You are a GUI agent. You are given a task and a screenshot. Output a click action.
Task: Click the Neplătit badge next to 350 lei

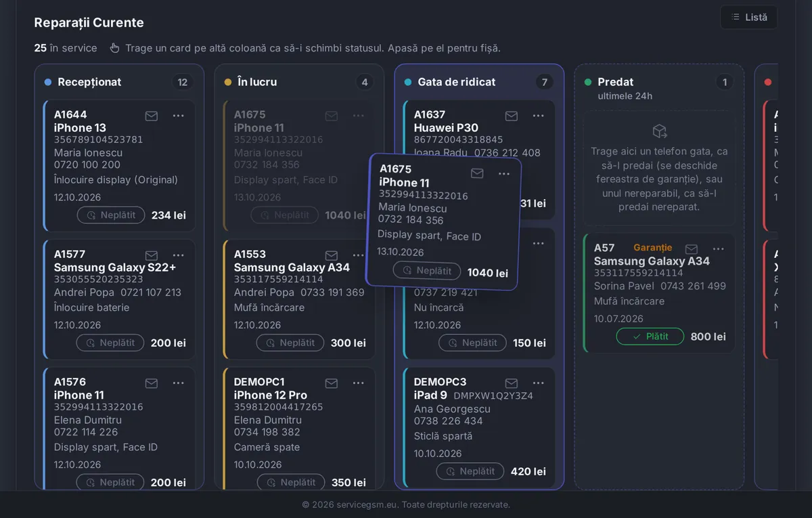click(x=291, y=482)
